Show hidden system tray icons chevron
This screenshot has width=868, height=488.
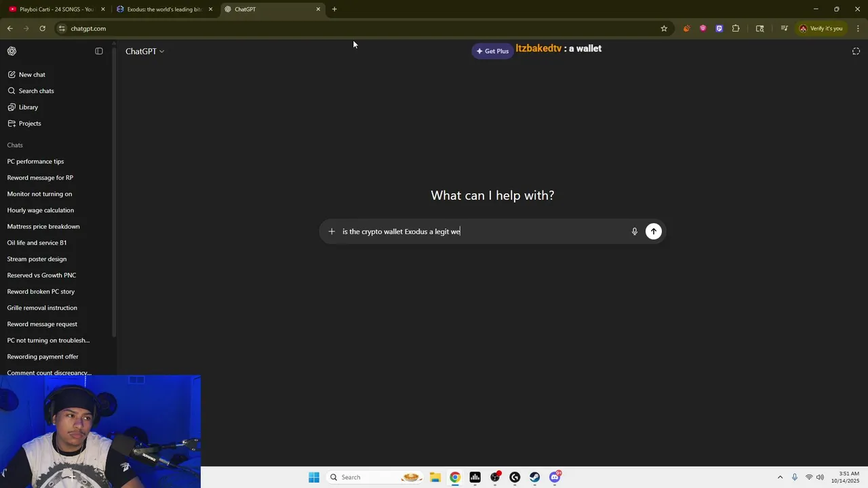(x=780, y=477)
